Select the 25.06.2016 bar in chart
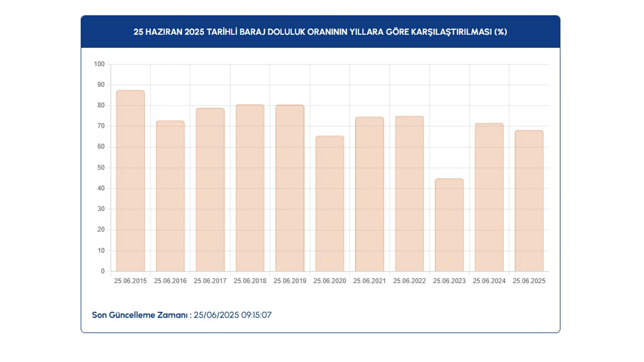The image size is (644, 362). tap(170, 196)
